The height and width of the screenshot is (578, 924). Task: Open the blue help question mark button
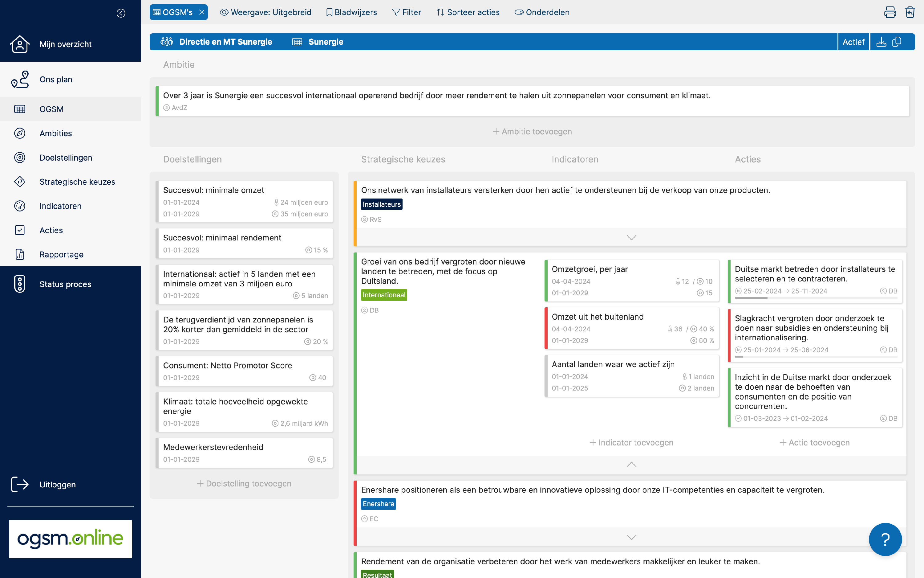pyautogui.click(x=885, y=539)
